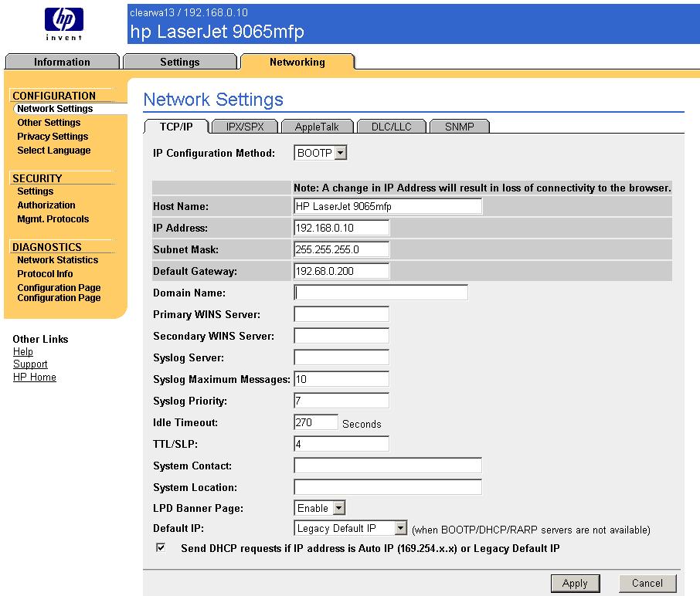Viewport: 700px width, 596px height.
Task: Open Network Settings in the sidebar
Action: (55, 109)
